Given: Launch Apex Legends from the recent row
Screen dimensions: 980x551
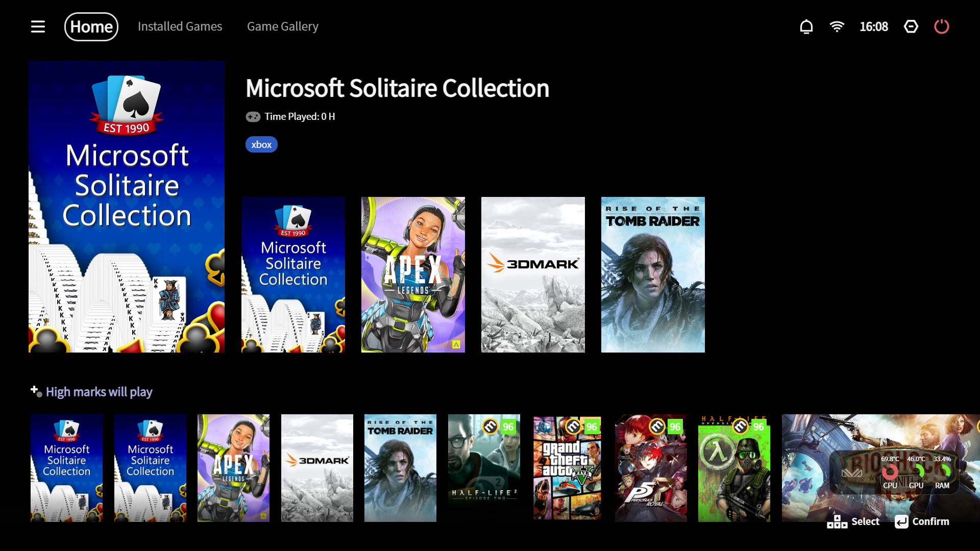Looking at the screenshot, I should (413, 274).
